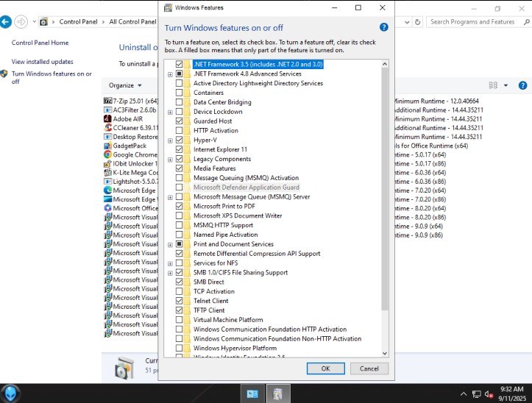532x403 pixels.
Task: Select the Microsoft Office program icon
Action: pyautogui.click(x=107, y=208)
